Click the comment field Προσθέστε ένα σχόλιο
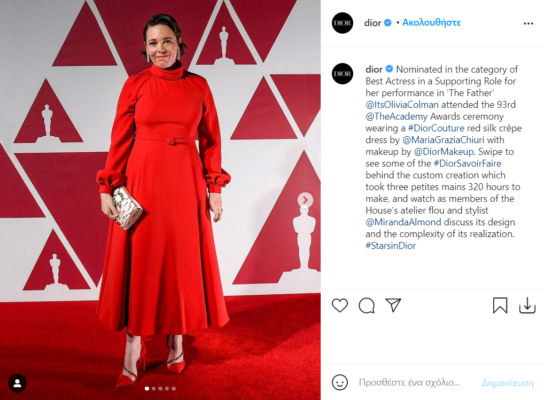 [409, 383]
